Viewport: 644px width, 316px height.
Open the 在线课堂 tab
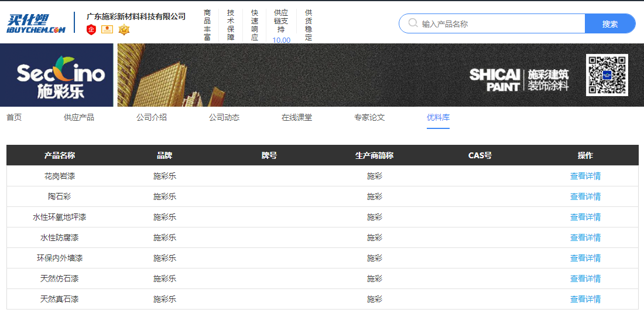[x=297, y=118]
